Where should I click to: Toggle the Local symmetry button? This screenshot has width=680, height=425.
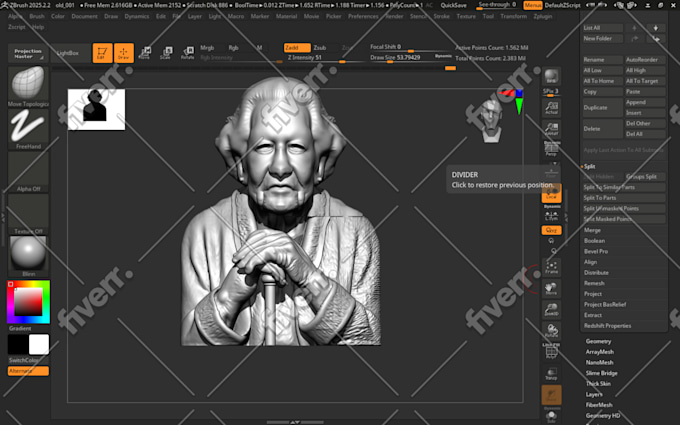click(551, 193)
